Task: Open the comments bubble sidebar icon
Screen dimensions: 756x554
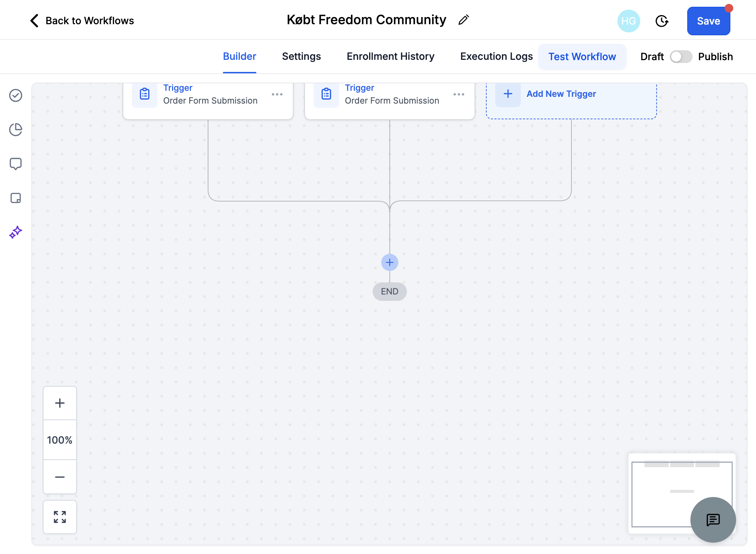Action: point(16,164)
